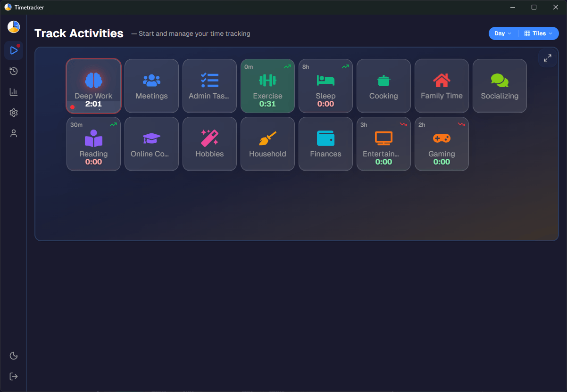Toggle dark mode with the moon icon
The height and width of the screenshot is (392, 567).
13,356
